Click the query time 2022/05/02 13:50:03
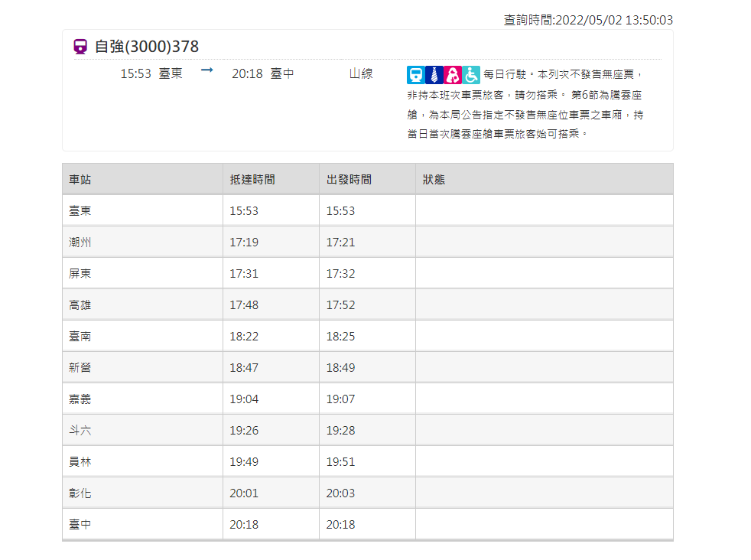Screen dimensions: 751x560 pyautogui.click(x=614, y=20)
